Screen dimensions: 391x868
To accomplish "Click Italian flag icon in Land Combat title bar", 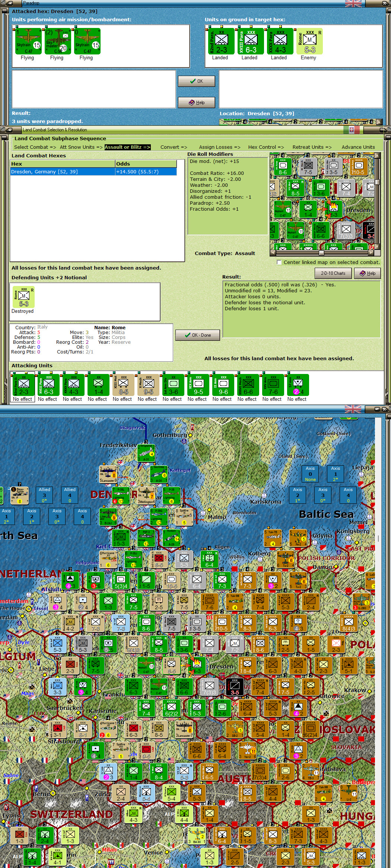I will click(x=352, y=129).
